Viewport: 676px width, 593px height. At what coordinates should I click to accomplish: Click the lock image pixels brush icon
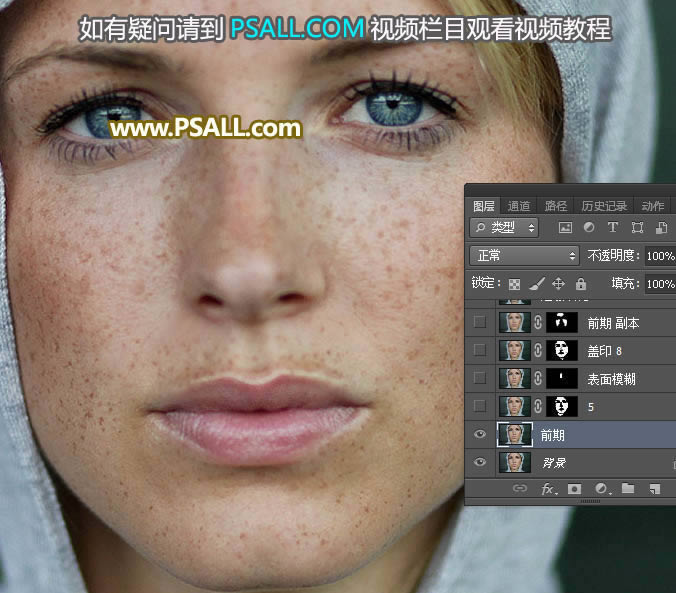point(537,284)
